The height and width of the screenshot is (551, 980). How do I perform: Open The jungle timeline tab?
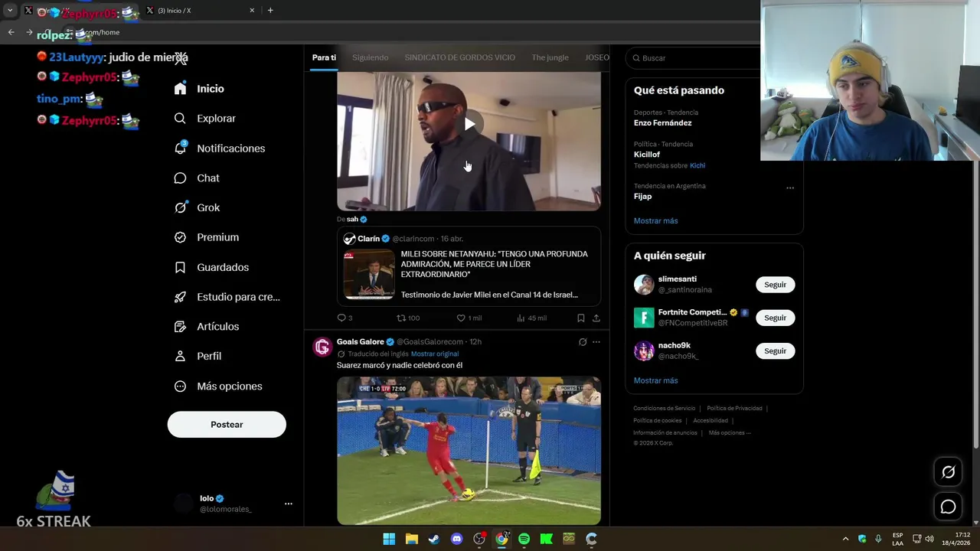click(550, 57)
